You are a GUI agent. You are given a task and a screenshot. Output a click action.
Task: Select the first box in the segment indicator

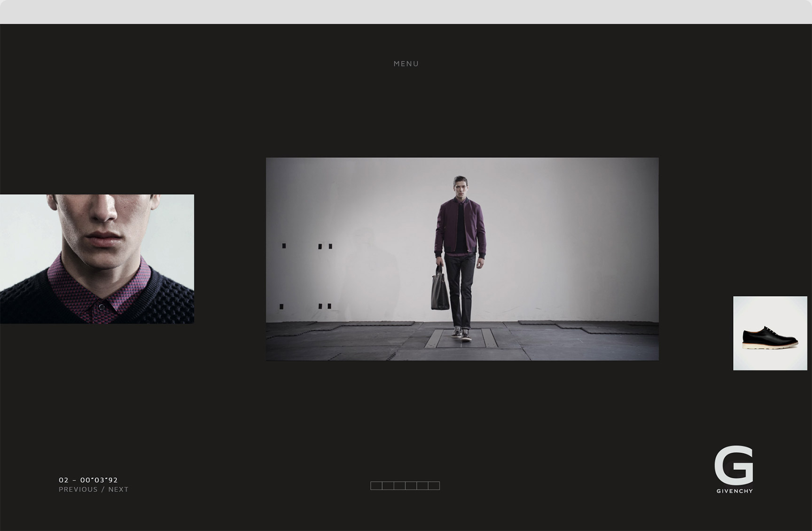376,485
